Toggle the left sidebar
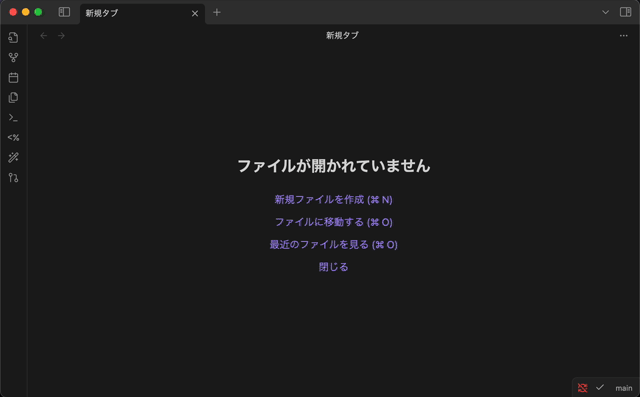This screenshot has width=640, height=397. coord(64,12)
